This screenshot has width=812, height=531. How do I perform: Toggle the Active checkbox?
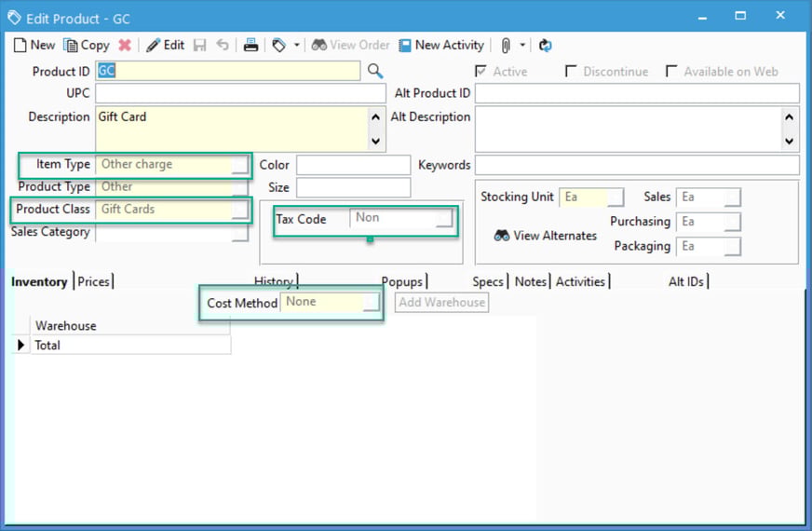[480, 72]
